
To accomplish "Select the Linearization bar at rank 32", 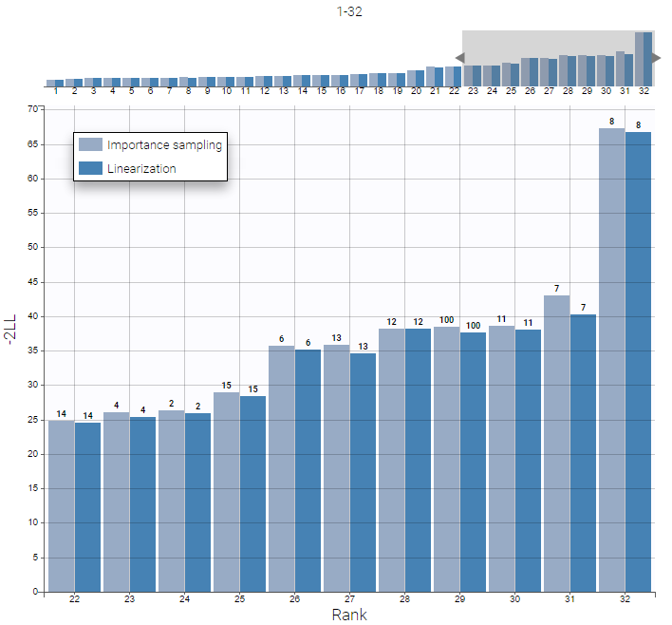I will [x=639, y=361].
